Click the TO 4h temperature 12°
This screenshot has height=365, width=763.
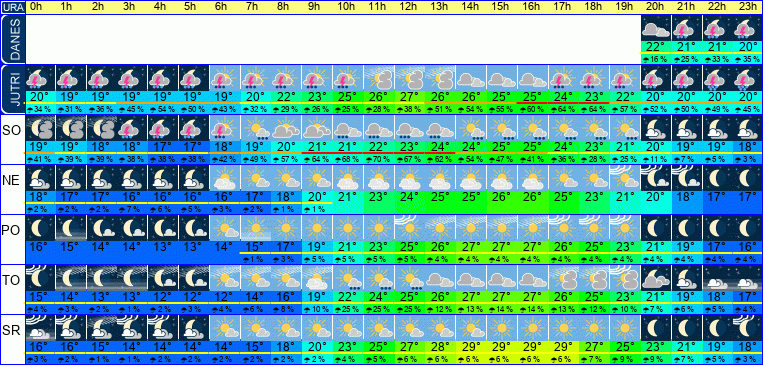164,296
